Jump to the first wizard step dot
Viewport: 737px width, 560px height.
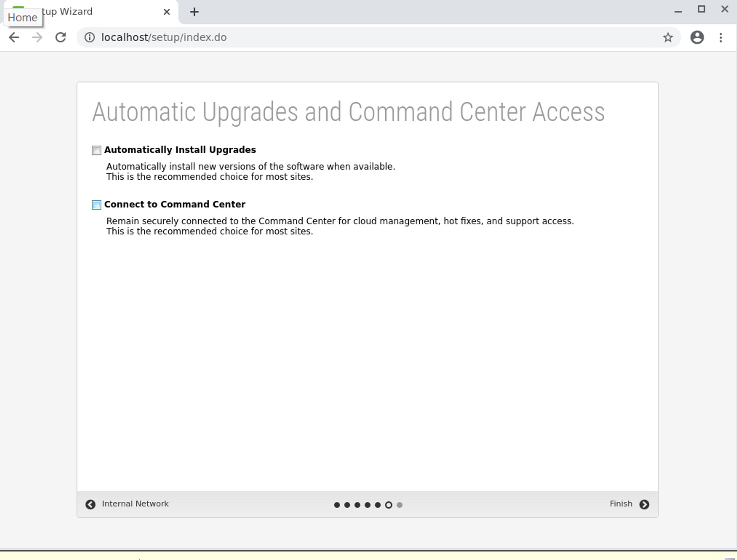pyautogui.click(x=337, y=505)
